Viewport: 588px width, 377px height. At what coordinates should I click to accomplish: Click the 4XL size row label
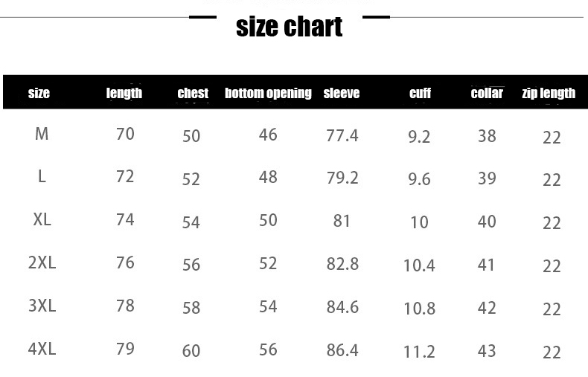point(42,349)
